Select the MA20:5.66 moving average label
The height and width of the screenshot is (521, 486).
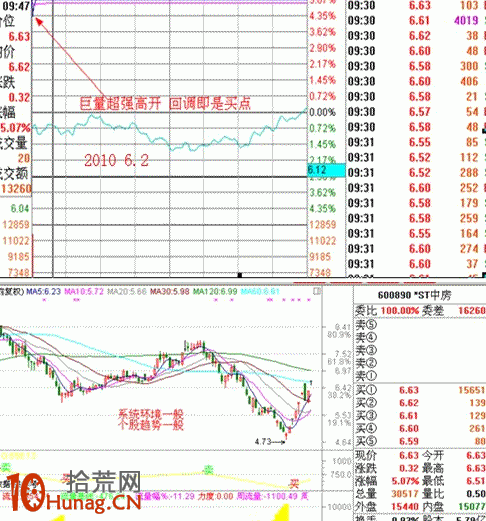[x=127, y=292]
